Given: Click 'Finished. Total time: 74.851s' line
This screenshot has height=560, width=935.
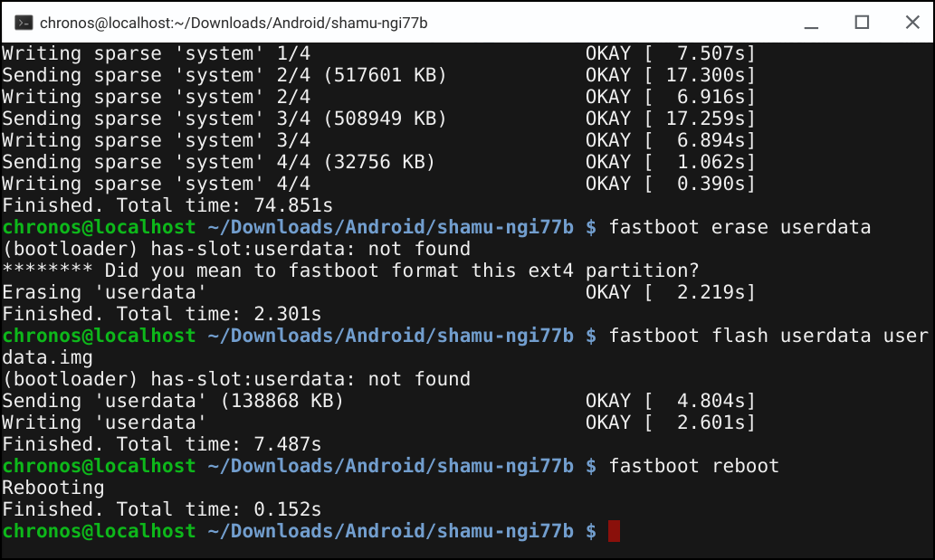Looking at the screenshot, I should [167, 205].
